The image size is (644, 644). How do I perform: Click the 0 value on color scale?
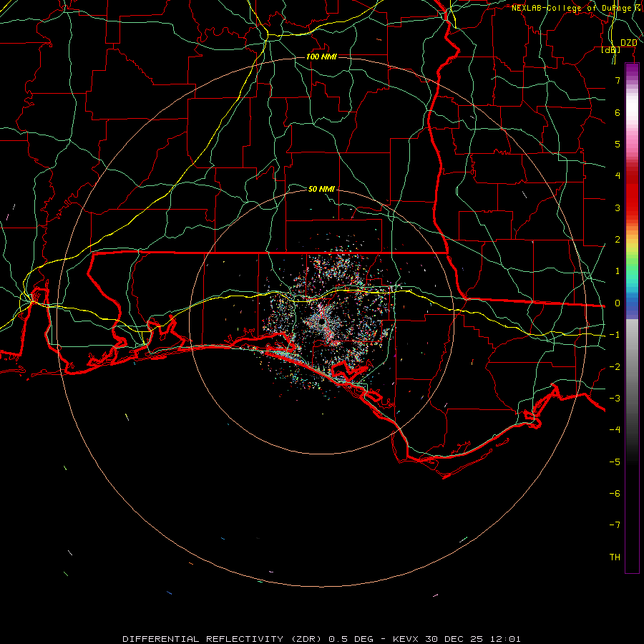coord(618,303)
